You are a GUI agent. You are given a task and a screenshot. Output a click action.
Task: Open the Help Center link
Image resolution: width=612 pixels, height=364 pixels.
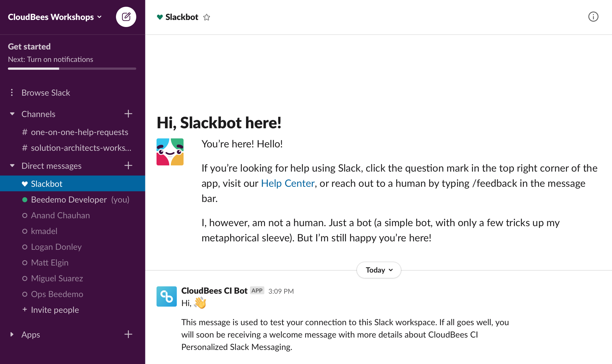[x=287, y=183]
